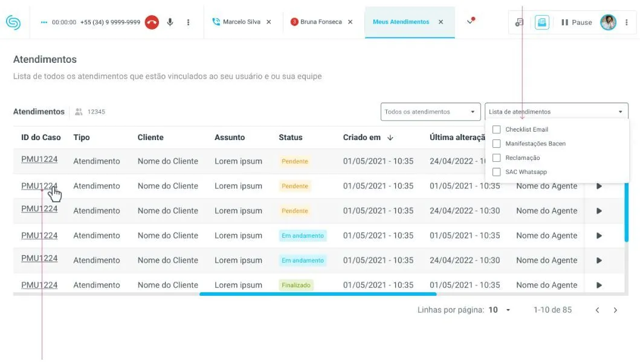This screenshot has width=640, height=364.
Task: Click the blue inbox tray icon
Action: point(541,22)
